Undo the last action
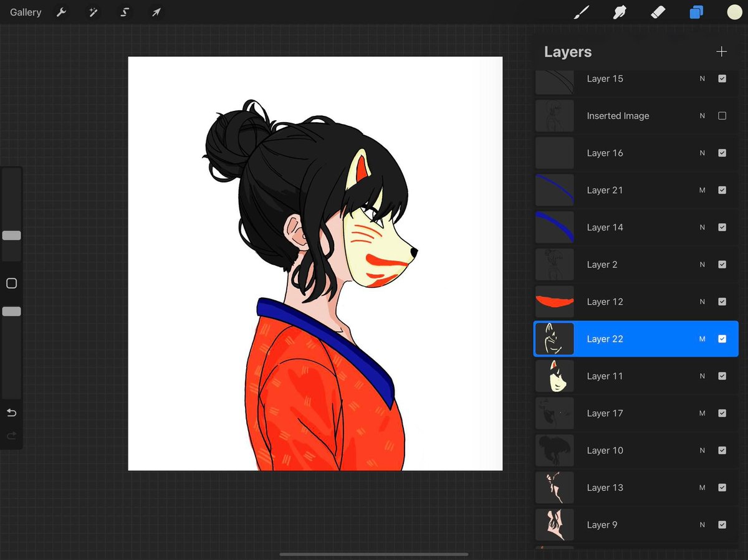The image size is (748, 560). [x=11, y=413]
